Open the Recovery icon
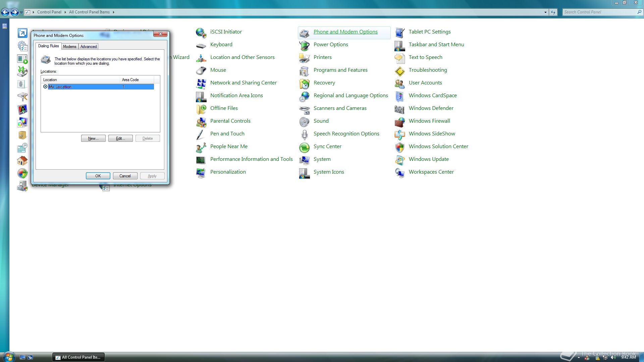The image size is (644, 362). (x=304, y=83)
